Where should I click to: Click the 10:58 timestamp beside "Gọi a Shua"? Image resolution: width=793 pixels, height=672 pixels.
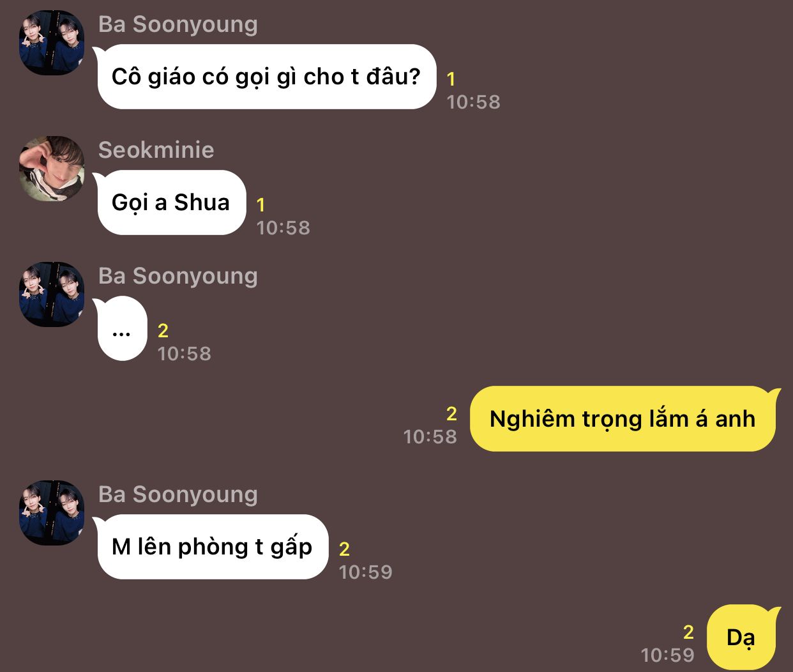pos(283,228)
